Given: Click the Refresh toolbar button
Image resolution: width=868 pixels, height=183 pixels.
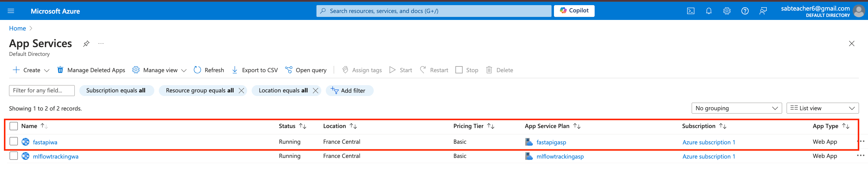Looking at the screenshot, I should click(209, 70).
